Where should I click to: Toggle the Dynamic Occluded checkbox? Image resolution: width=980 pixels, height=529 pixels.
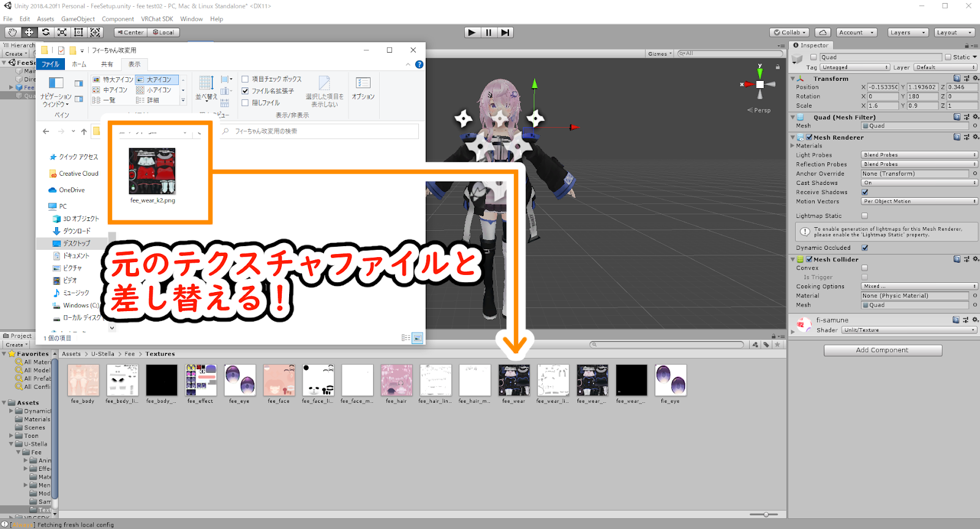[865, 248]
